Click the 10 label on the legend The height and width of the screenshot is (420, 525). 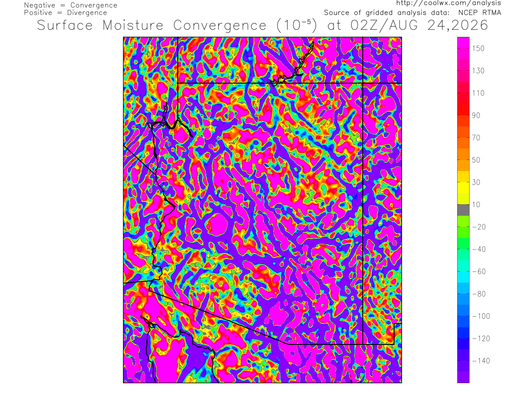(x=476, y=205)
